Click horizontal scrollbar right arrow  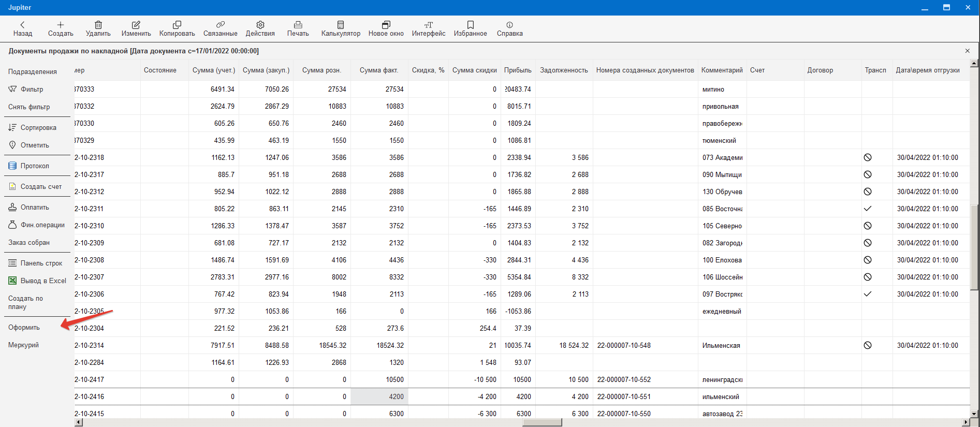(x=966, y=422)
